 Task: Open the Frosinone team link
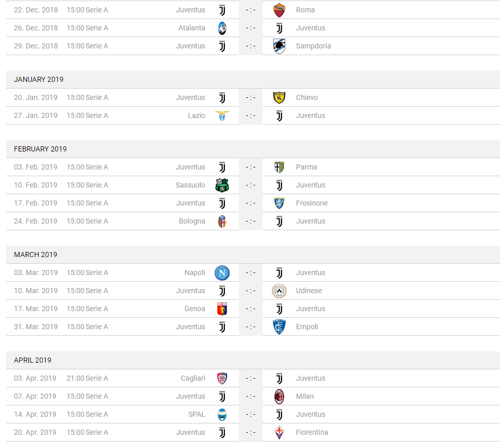(x=312, y=203)
